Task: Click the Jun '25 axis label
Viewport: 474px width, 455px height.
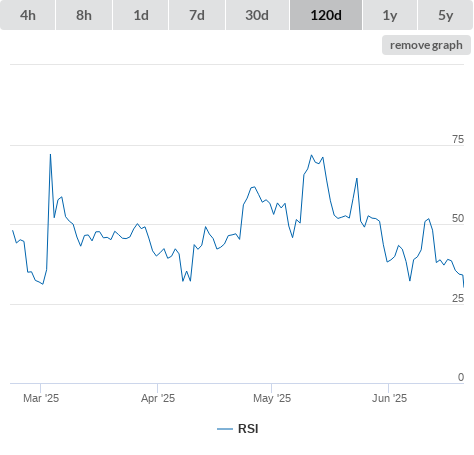Action: click(x=389, y=398)
